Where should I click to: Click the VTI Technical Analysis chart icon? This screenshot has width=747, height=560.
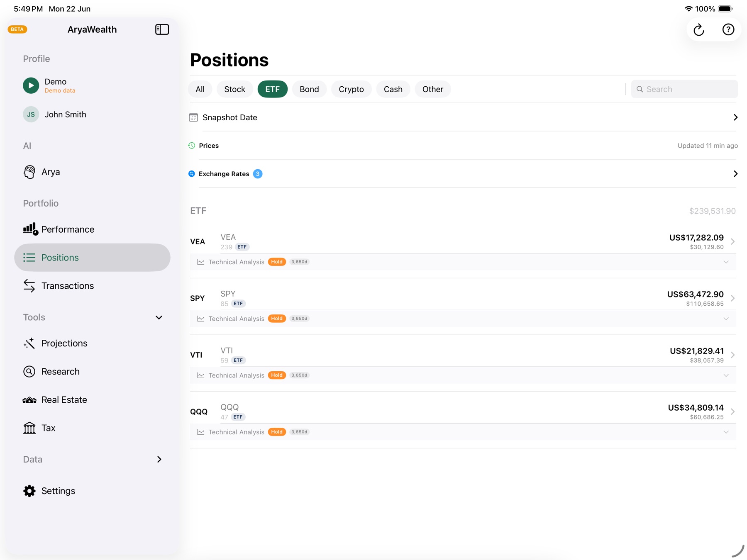pyautogui.click(x=201, y=375)
